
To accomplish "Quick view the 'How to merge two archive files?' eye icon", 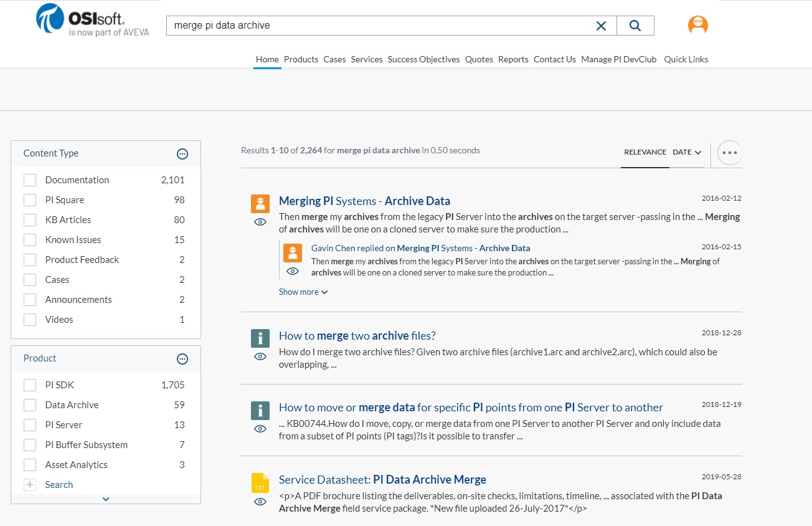I will coord(260,356).
